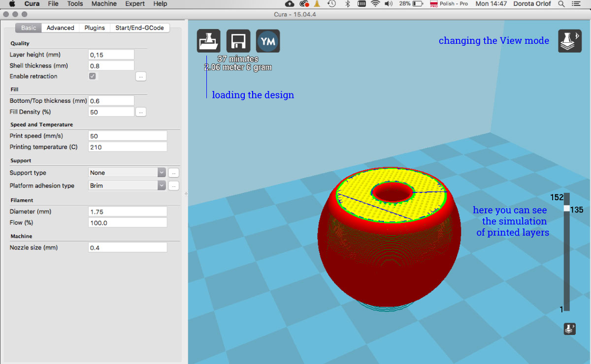Click the layer slider handle at 135
Image resolution: width=591 pixels, height=364 pixels.
click(566, 209)
